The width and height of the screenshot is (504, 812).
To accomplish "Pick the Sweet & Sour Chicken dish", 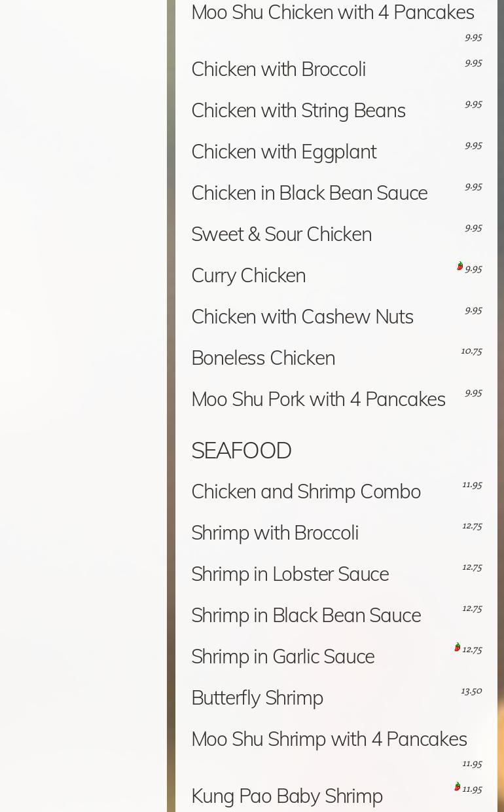I will point(281,234).
